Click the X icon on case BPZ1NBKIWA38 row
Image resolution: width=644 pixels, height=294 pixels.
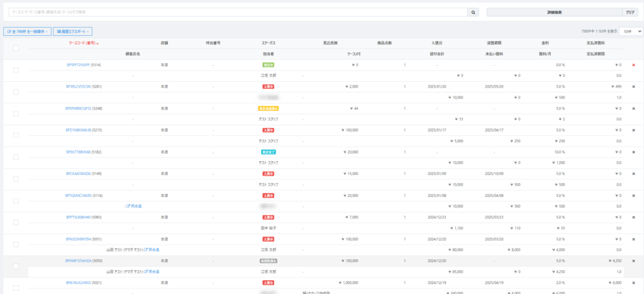click(633, 130)
